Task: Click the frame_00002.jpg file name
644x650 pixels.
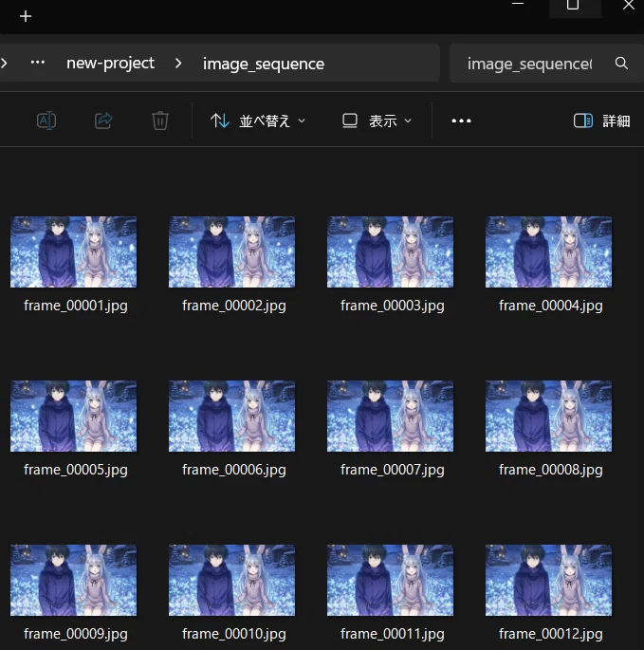Action: 233,306
